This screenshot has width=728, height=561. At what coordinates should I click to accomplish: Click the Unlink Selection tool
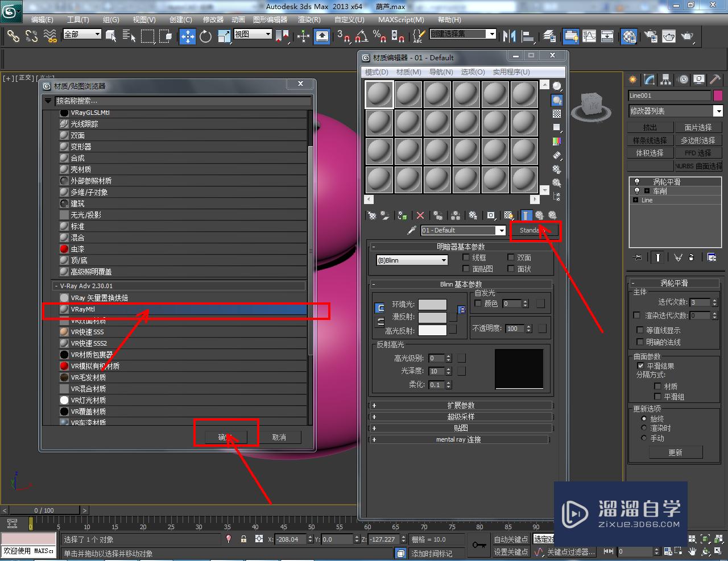pyautogui.click(x=32, y=36)
